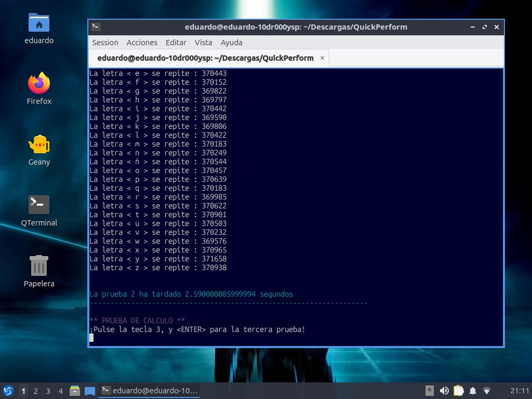Click the 'Pulse la tecla 3' instruction line
The height and width of the screenshot is (399, 532).
[x=197, y=329]
